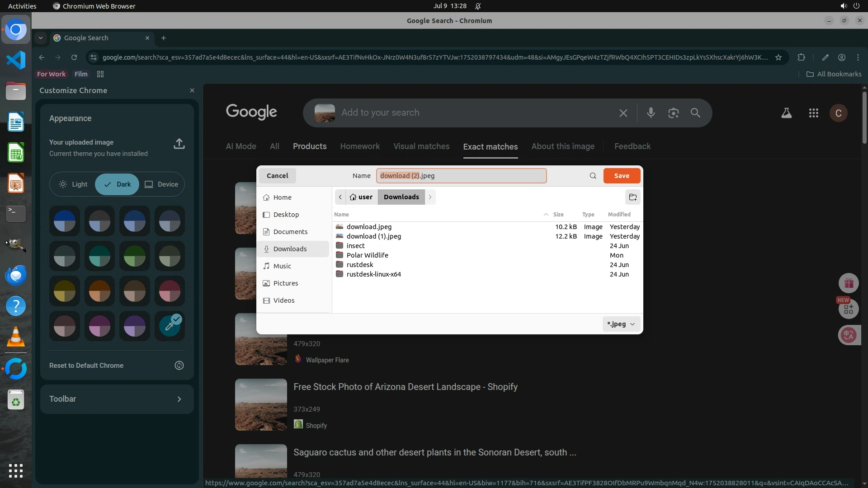
Task: Open the About this image tab
Action: pos(562,146)
